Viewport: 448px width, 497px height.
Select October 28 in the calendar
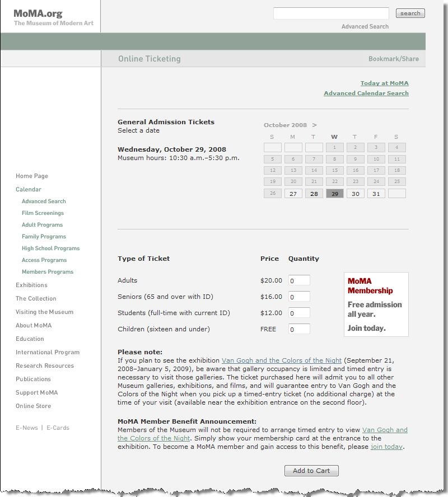314,194
